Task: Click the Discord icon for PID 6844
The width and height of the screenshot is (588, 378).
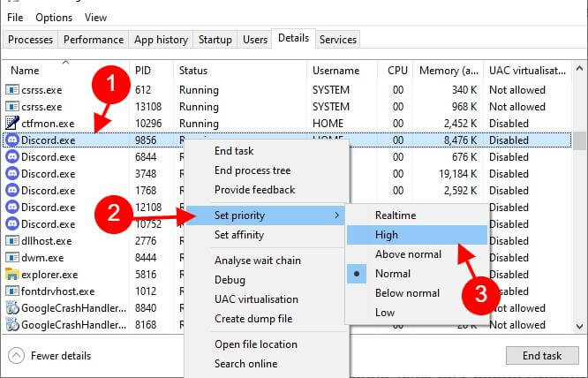Action: pyautogui.click(x=12, y=157)
